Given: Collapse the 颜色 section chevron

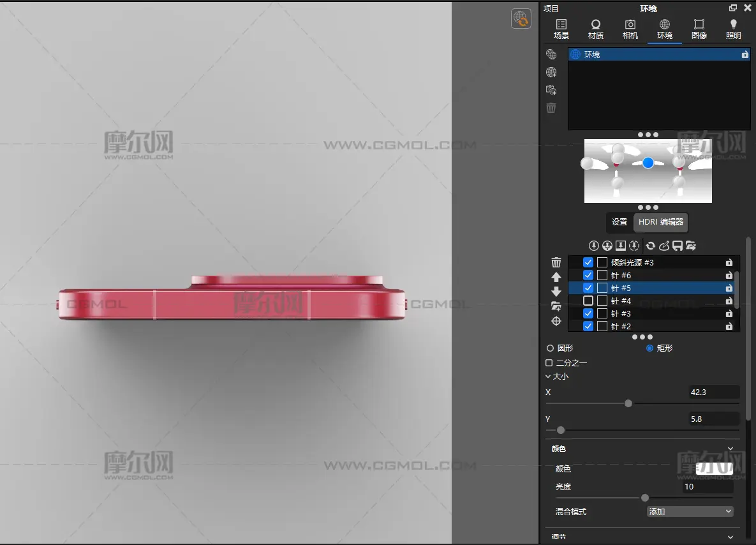Looking at the screenshot, I should click(730, 449).
